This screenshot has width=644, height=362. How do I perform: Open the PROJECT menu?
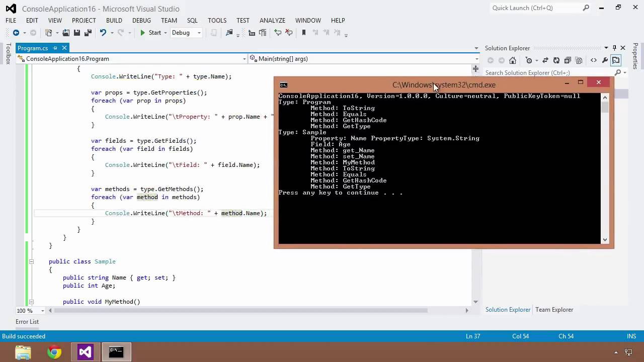[84, 21]
